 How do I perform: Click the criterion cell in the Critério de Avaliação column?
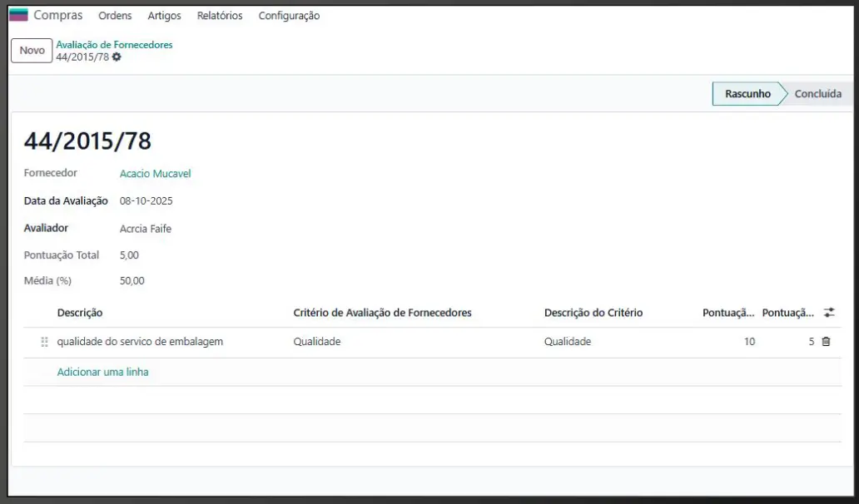point(316,342)
